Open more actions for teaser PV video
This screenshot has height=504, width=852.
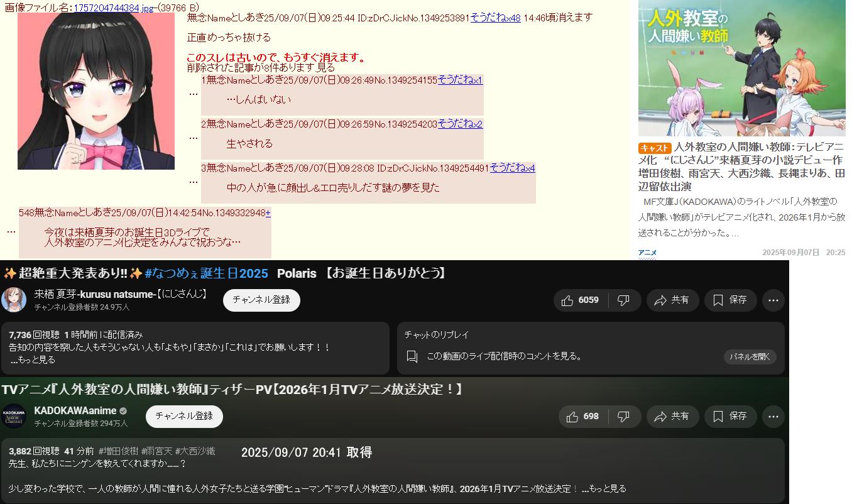point(773,417)
